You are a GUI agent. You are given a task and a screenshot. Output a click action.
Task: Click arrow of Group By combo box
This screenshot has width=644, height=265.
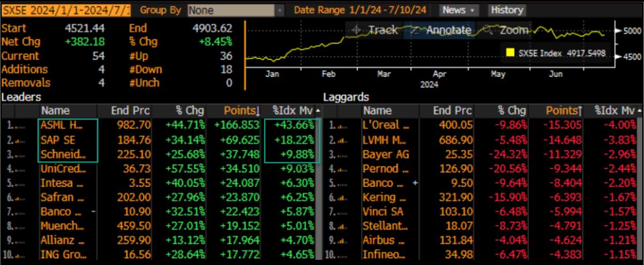pyautogui.click(x=280, y=10)
